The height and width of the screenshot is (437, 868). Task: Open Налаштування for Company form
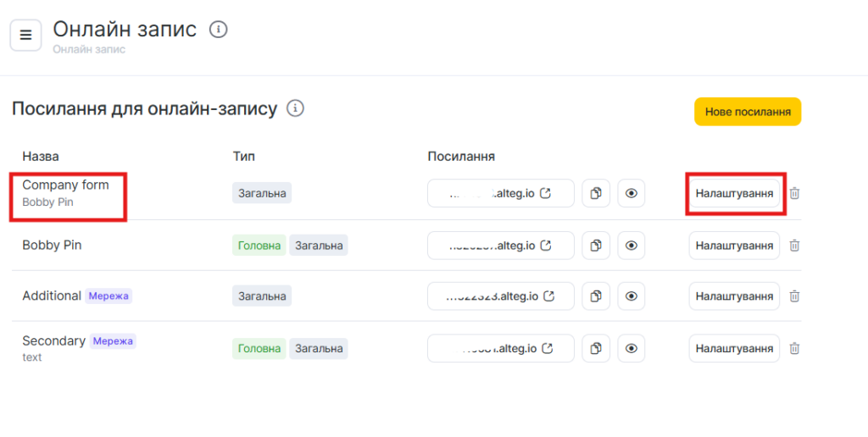pyautogui.click(x=734, y=193)
